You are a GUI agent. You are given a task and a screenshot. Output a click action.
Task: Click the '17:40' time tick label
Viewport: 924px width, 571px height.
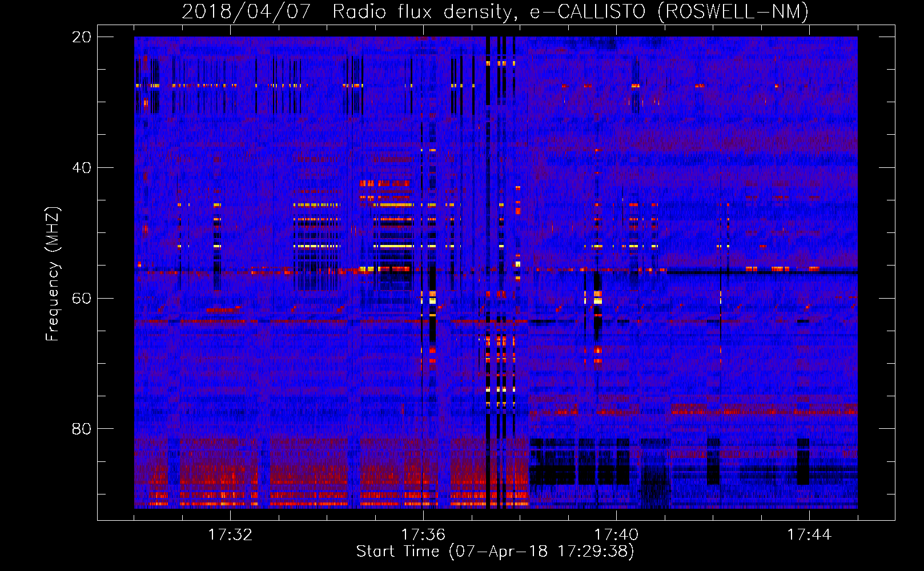pyautogui.click(x=616, y=534)
